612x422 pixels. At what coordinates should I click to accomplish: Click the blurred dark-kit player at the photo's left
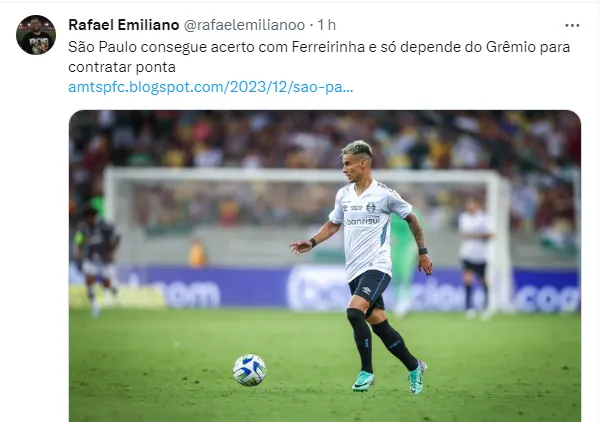click(x=96, y=260)
